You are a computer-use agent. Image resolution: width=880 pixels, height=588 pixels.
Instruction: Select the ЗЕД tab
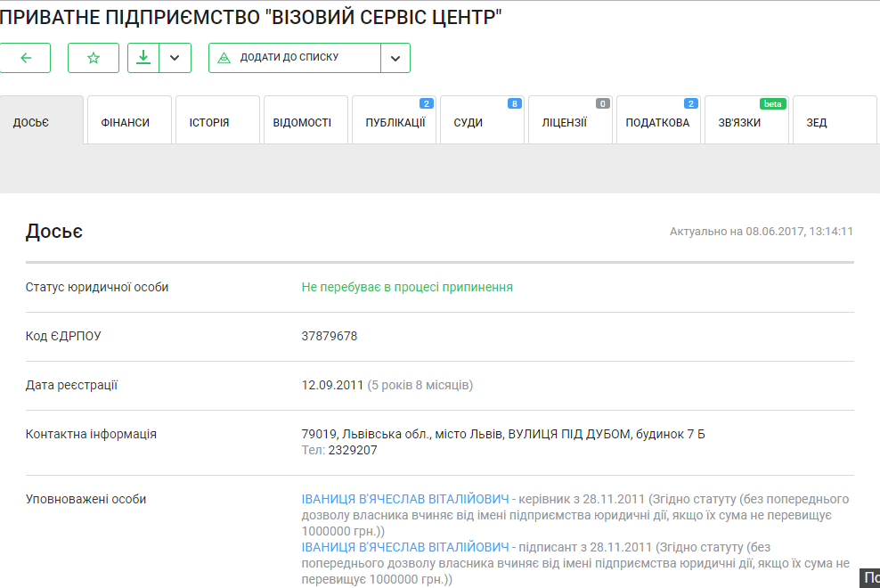pyautogui.click(x=817, y=122)
